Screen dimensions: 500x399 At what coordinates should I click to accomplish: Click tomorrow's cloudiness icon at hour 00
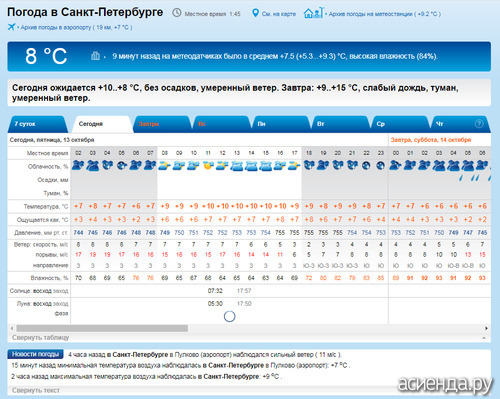pyautogui.click(x=395, y=165)
